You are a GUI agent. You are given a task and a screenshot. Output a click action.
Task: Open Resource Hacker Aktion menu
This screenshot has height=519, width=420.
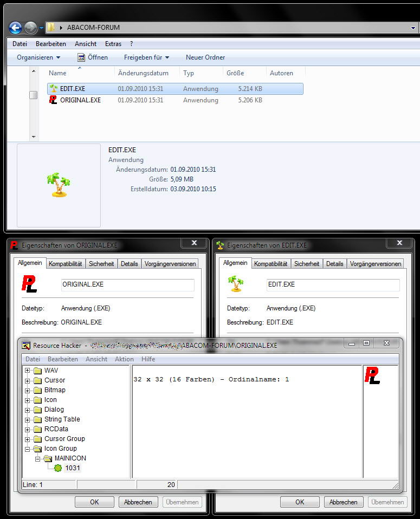tap(124, 359)
